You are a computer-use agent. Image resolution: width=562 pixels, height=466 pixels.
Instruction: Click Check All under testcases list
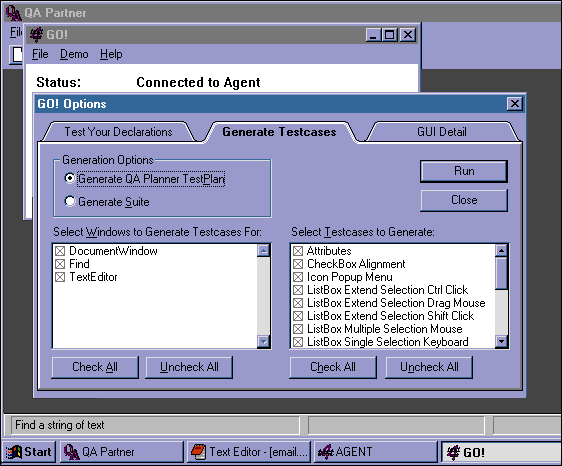click(x=333, y=367)
